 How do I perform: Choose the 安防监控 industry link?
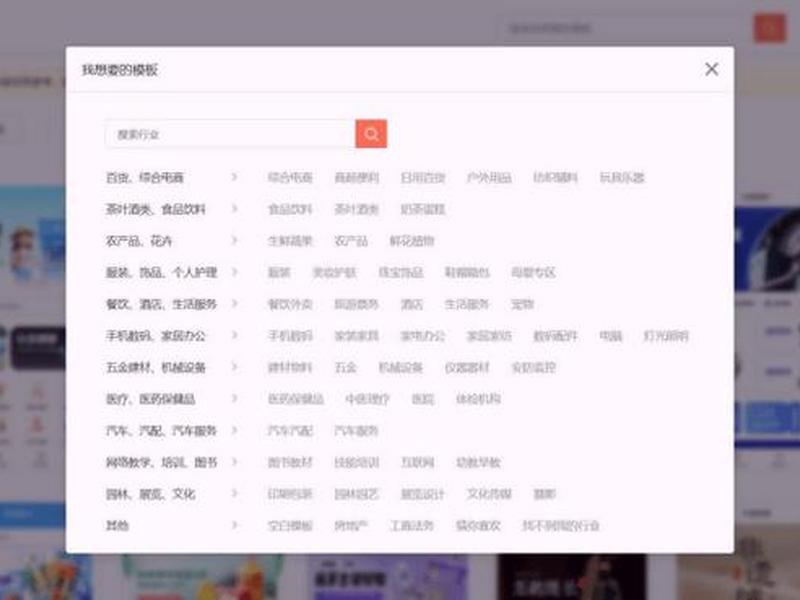click(x=533, y=367)
